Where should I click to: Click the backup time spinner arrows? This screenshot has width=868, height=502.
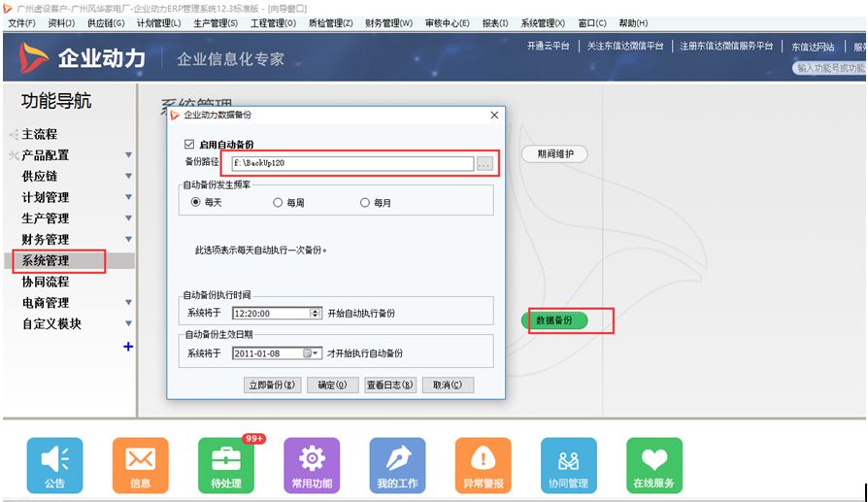[x=315, y=314]
